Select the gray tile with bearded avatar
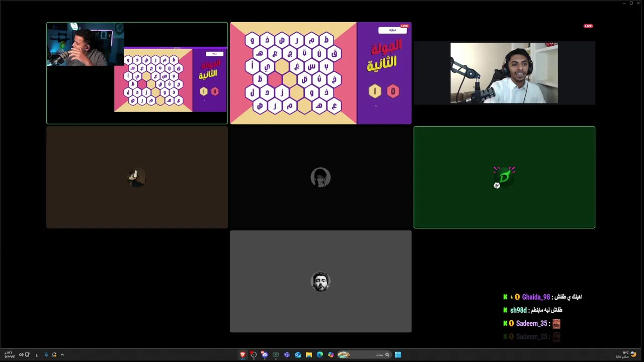 pyautogui.click(x=320, y=282)
